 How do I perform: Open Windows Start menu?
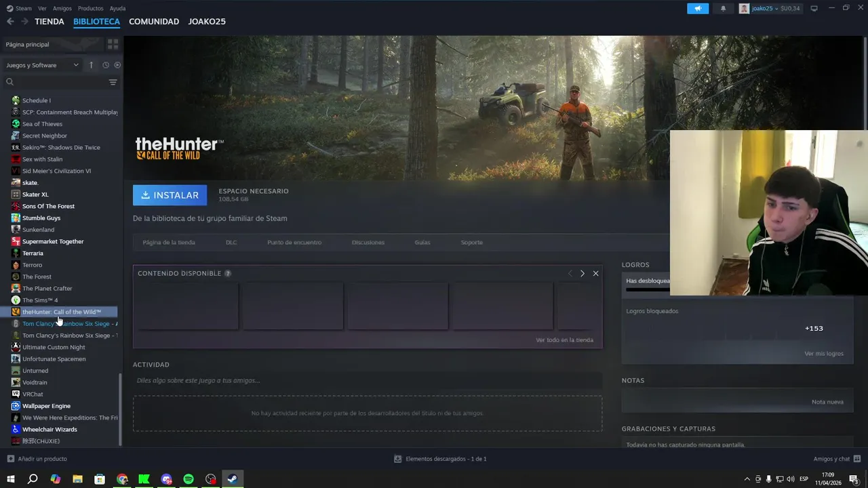tap(10, 479)
